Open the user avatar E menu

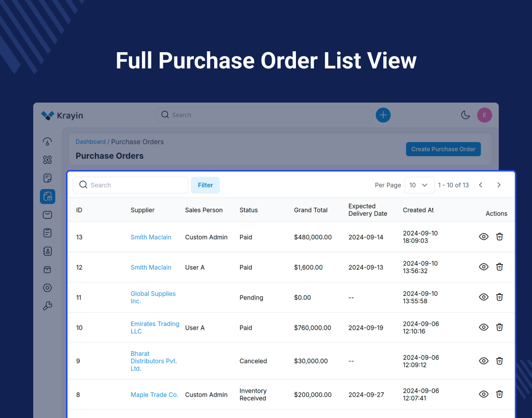[484, 115]
